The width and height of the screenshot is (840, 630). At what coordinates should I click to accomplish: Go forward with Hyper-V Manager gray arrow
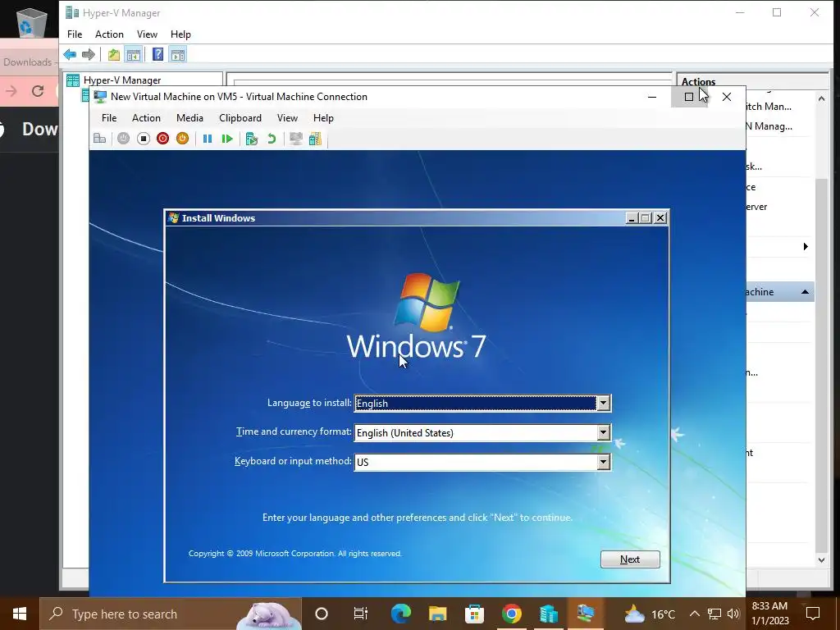[89, 54]
